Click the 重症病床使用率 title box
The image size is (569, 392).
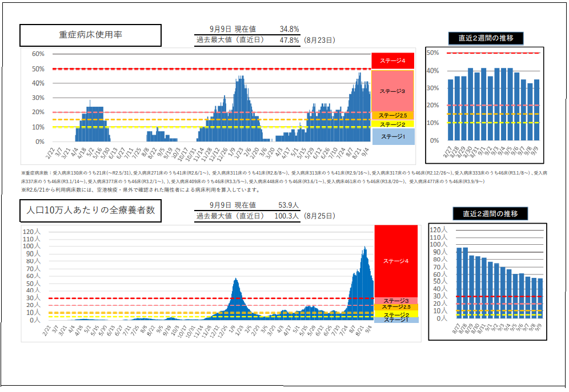tap(91, 35)
